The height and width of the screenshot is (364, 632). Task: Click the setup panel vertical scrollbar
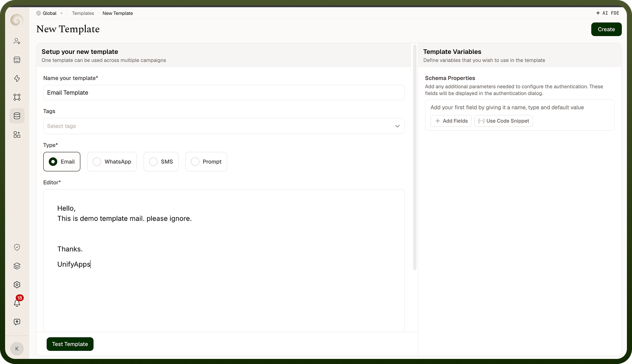click(x=415, y=157)
